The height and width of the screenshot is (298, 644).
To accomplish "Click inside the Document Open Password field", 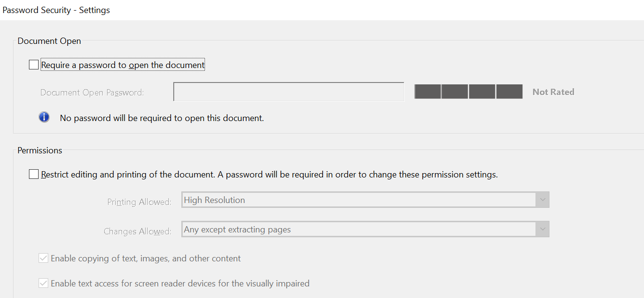I will 288,91.
